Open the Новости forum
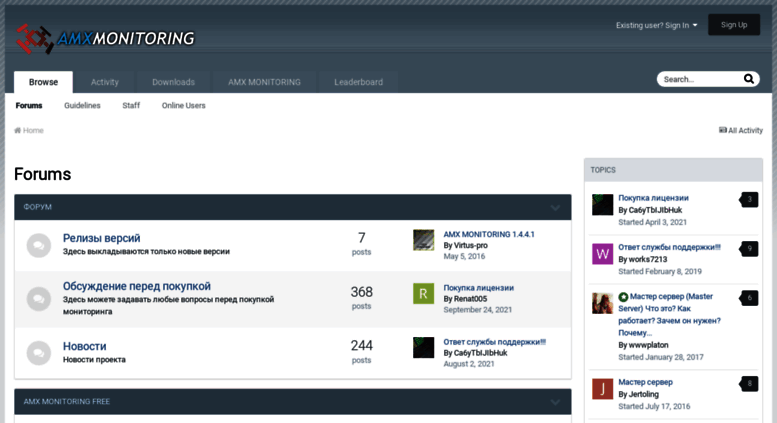This screenshot has width=777, height=423. (84, 346)
